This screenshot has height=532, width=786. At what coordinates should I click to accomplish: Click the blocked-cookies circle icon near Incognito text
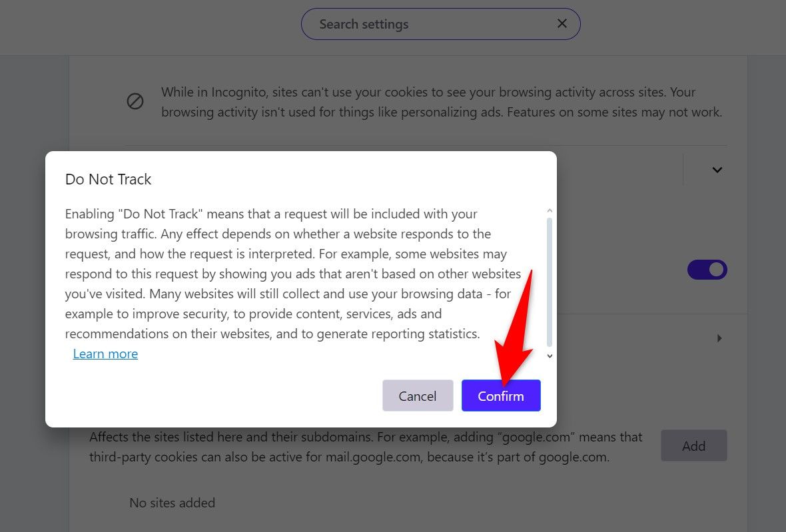(x=135, y=101)
